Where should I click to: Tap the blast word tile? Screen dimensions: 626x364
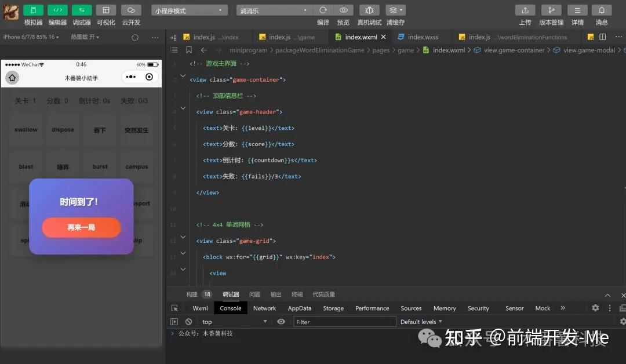coord(26,166)
